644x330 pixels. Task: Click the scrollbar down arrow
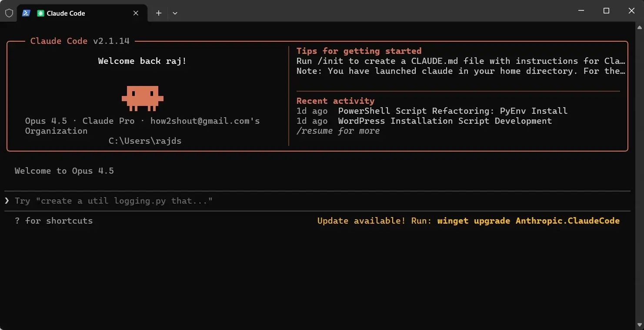tap(640, 325)
